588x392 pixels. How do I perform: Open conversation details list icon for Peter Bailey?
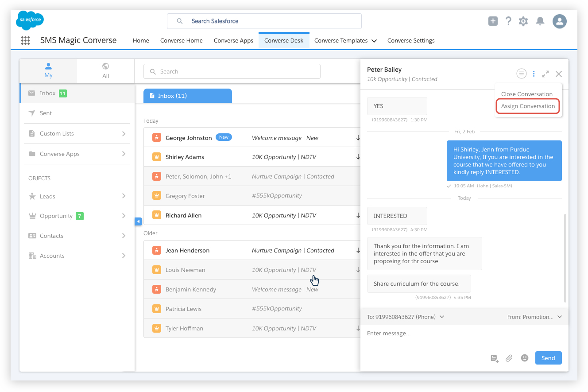pyautogui.click(x=522, y=74)
